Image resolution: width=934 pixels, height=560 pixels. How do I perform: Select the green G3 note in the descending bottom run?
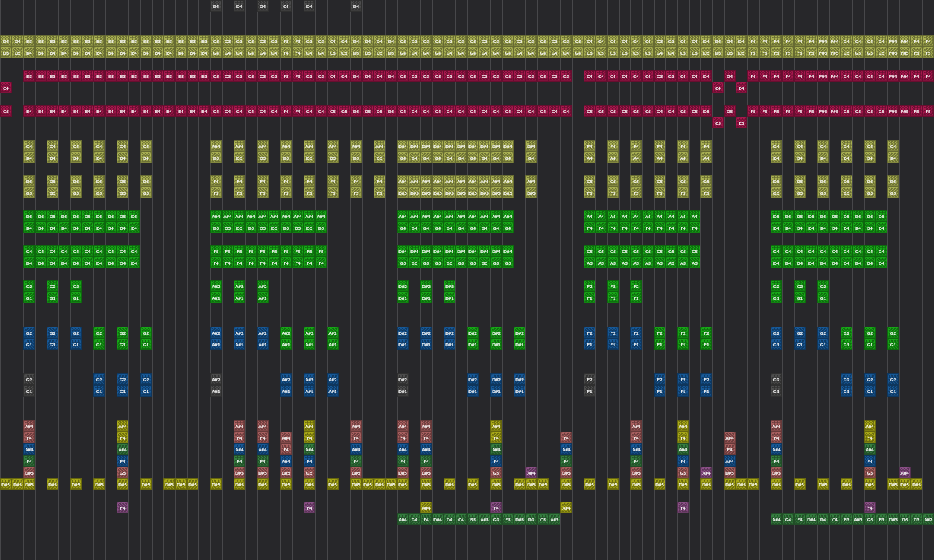[x=496, y=519]
